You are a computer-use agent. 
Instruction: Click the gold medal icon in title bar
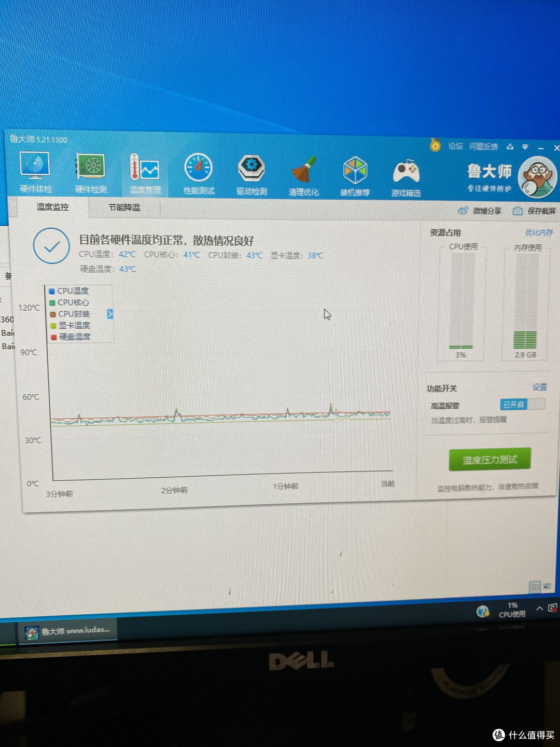pyautogui.click(x=436, y=145)
